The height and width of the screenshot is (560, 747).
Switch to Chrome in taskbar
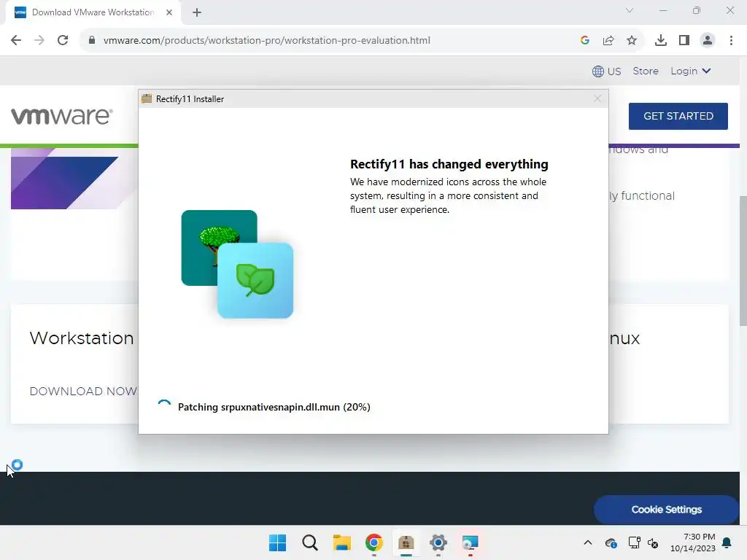(374, 542)
